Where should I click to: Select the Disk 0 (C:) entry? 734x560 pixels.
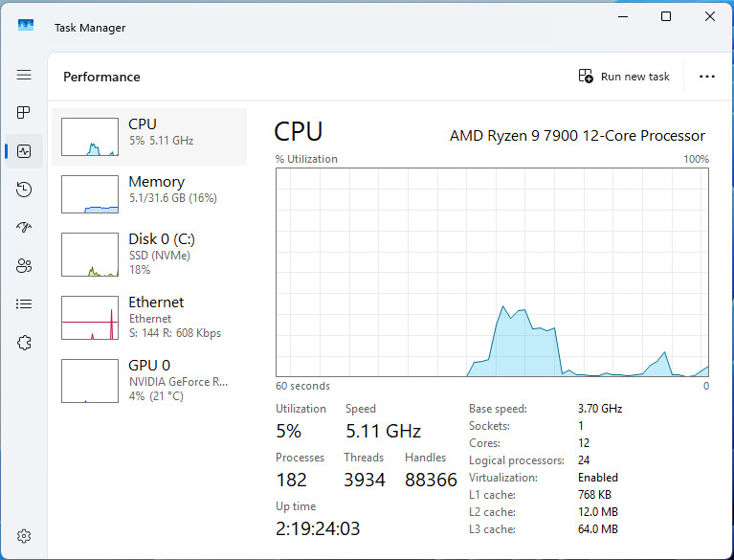pos(149,255)
